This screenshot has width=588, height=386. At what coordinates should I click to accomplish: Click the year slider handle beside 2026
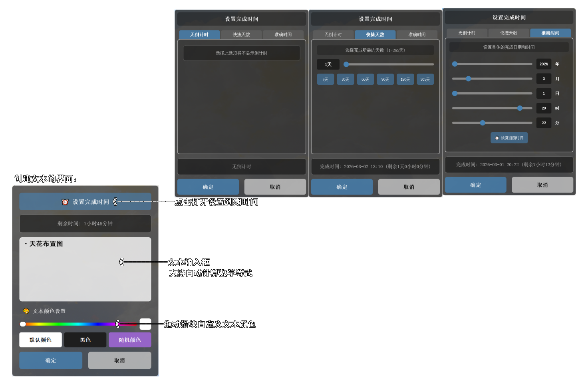coord(455,64)
